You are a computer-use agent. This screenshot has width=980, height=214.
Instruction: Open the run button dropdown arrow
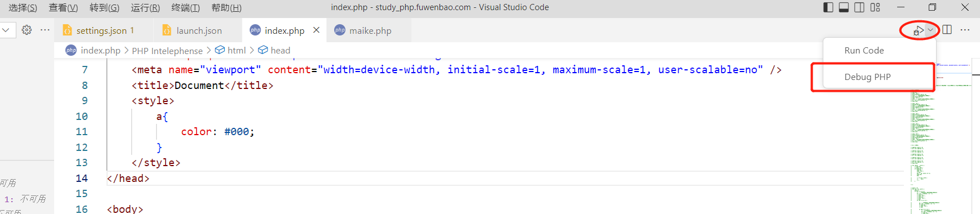930,30
